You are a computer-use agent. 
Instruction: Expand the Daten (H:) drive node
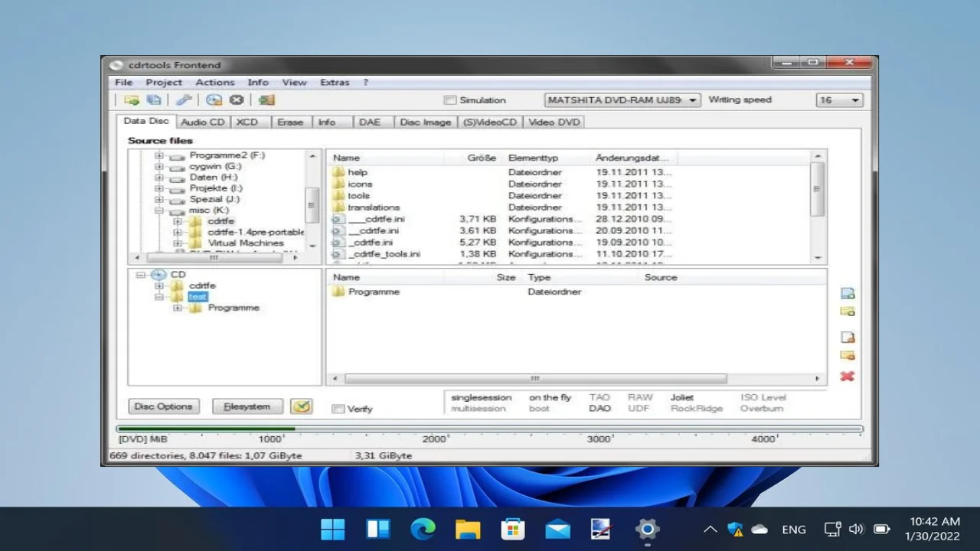point(159,177)
